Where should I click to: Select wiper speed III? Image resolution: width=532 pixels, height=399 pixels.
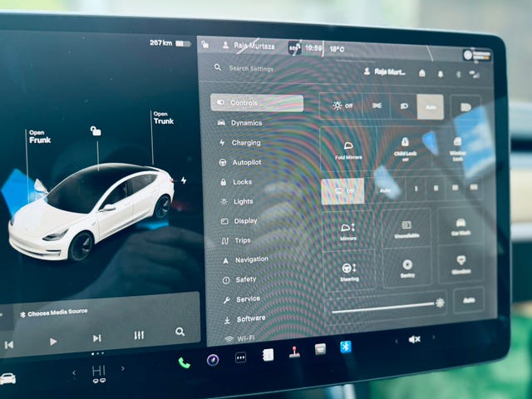pyautogui.click(x=455, y=188)
